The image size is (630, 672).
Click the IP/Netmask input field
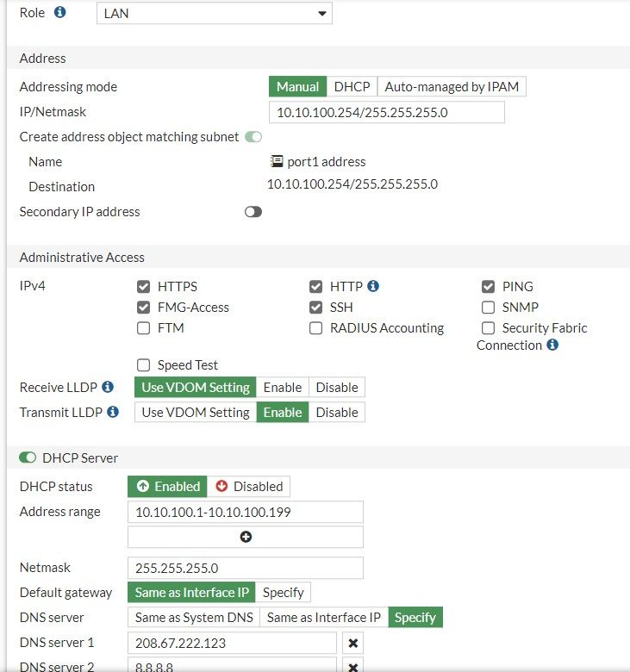[386, 113]
